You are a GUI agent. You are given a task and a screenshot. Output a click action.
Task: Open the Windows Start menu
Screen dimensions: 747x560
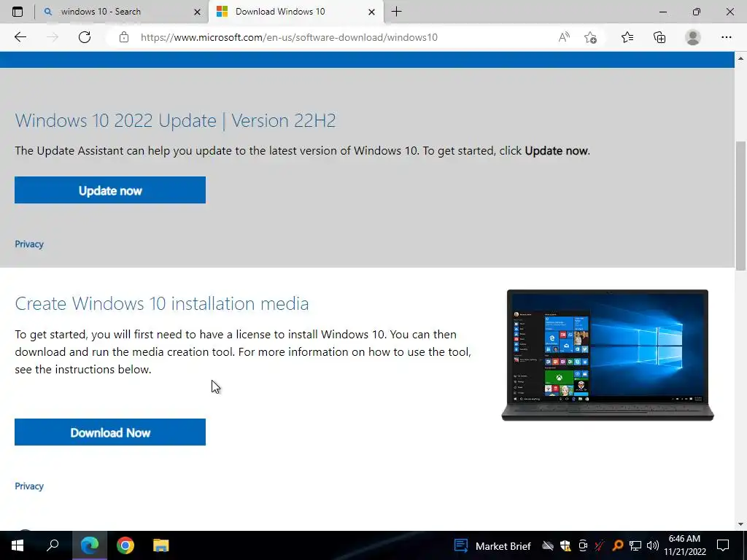(18, 545)
